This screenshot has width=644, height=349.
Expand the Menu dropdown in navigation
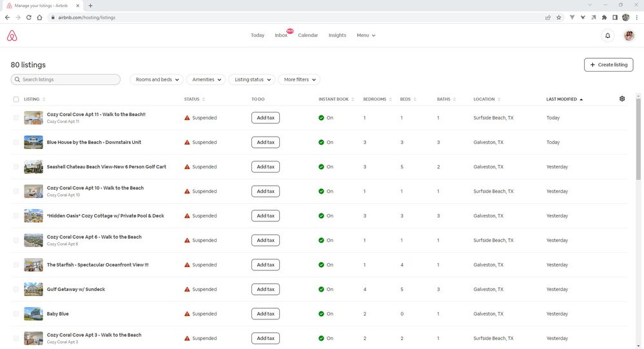tap(366, 35)
